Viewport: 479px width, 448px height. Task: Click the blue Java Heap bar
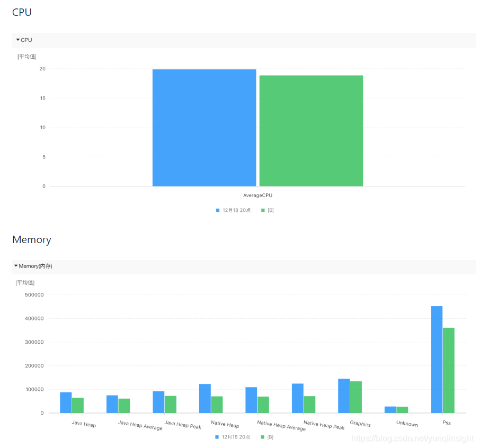coord(66,402)
